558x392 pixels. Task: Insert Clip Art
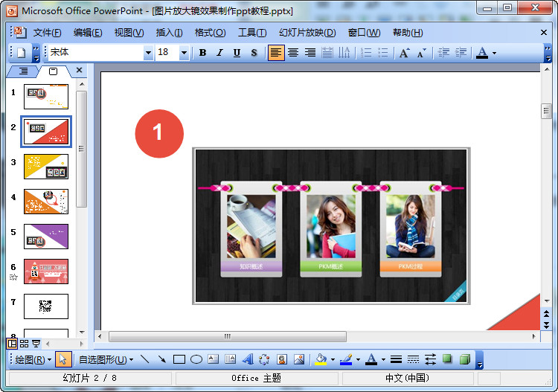pos(282,359)
